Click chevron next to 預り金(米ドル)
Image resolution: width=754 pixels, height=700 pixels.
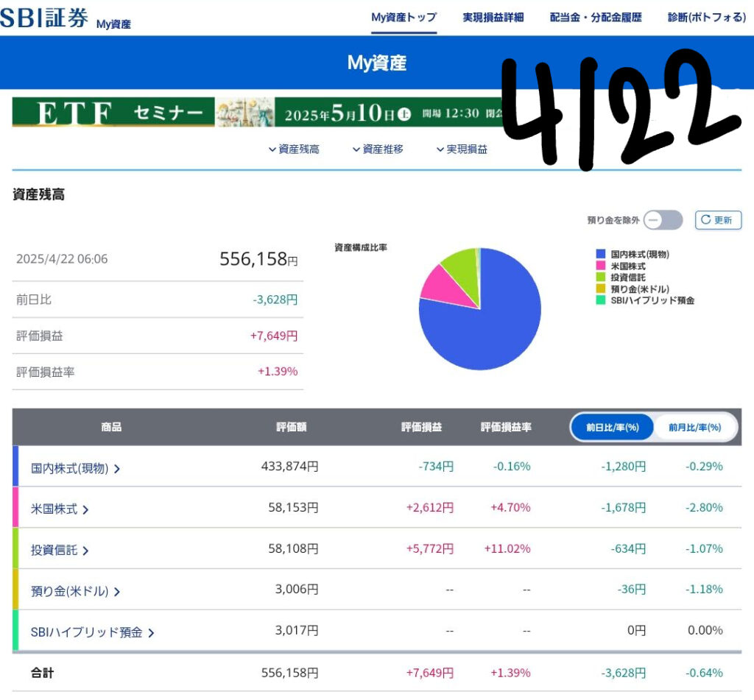(x=117, y=591)
